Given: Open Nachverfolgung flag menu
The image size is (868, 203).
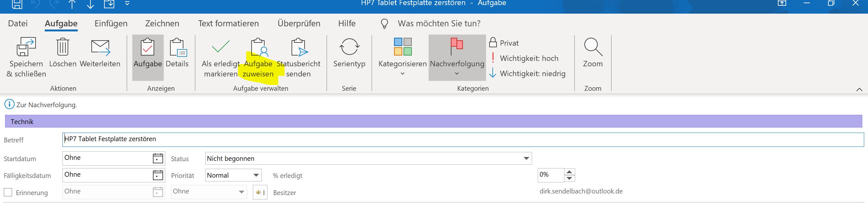Looking at the screenshot, I should [x=457, y=57].
